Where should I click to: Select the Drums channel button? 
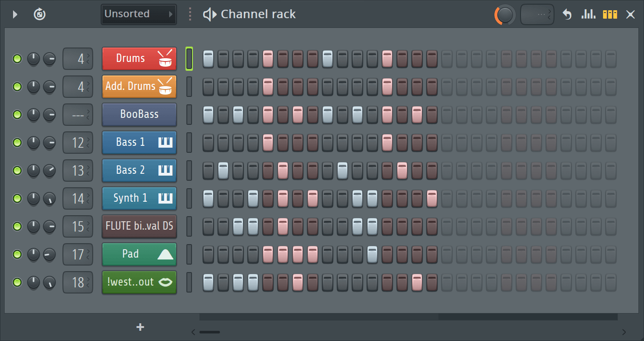[x=139, y=59]
